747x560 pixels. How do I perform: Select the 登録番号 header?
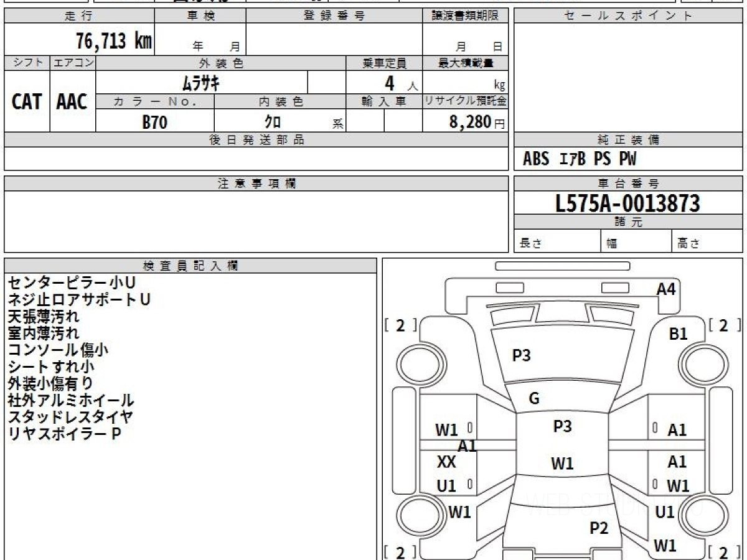point(334,16)
